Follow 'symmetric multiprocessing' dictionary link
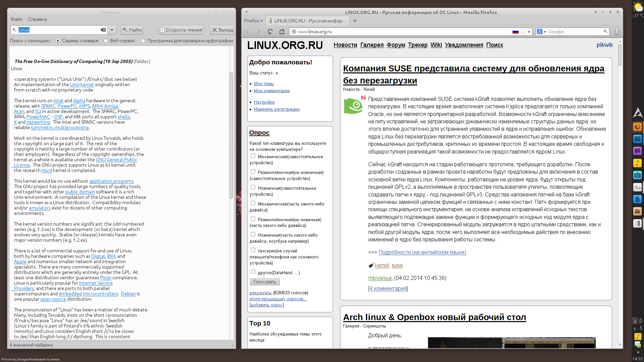The width and height of the screenshot is (644, 362). pos(60,127)
